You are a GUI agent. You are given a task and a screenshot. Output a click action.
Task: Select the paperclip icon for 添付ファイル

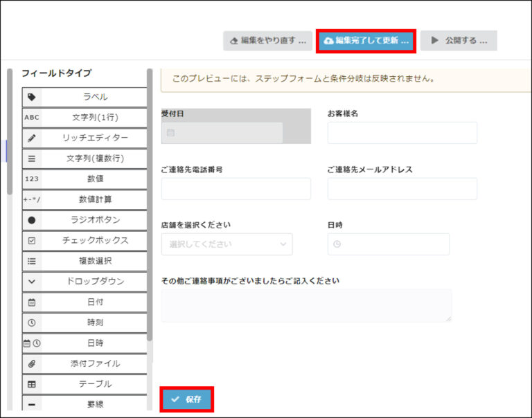pyautogui.click(x=31, y=363)
